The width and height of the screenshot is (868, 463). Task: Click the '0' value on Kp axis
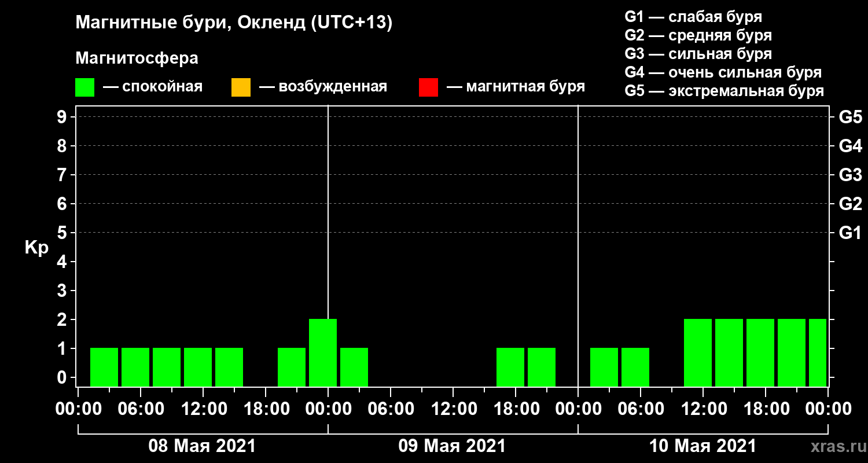click(63, 377)
